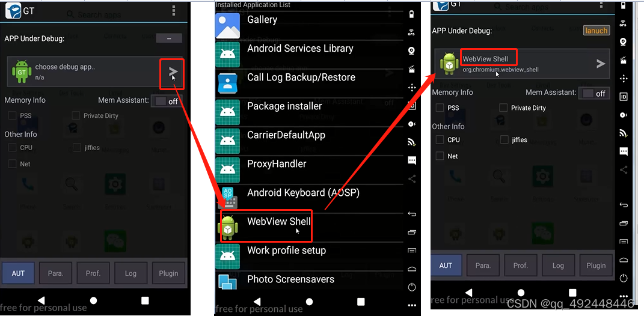Open the overflow menu in the left GT screen
Screen dimensions: 644x316
[x=174, y=11]
